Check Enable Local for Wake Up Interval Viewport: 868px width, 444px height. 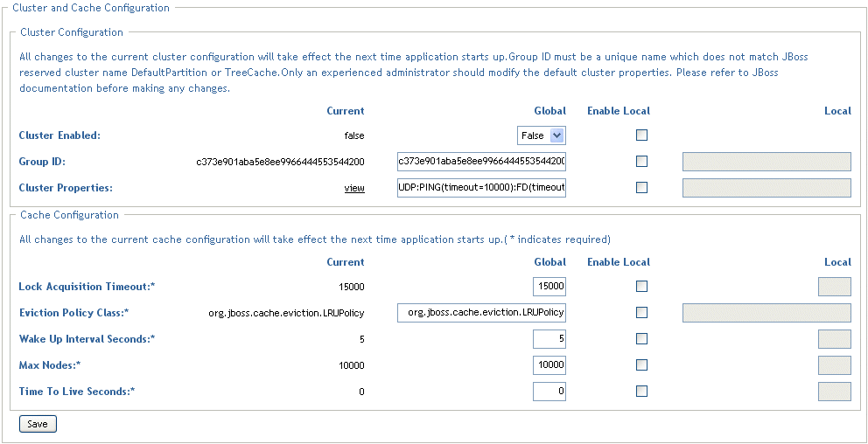click(642, 338)
